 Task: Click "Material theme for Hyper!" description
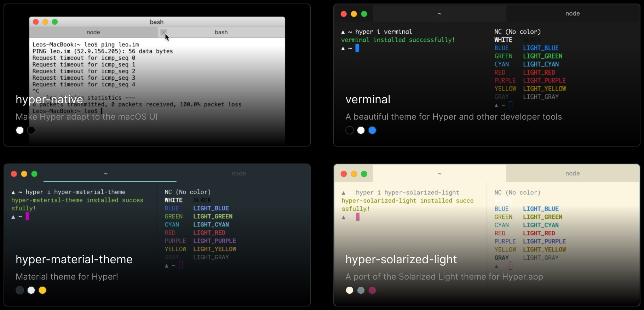coord(67,277)
